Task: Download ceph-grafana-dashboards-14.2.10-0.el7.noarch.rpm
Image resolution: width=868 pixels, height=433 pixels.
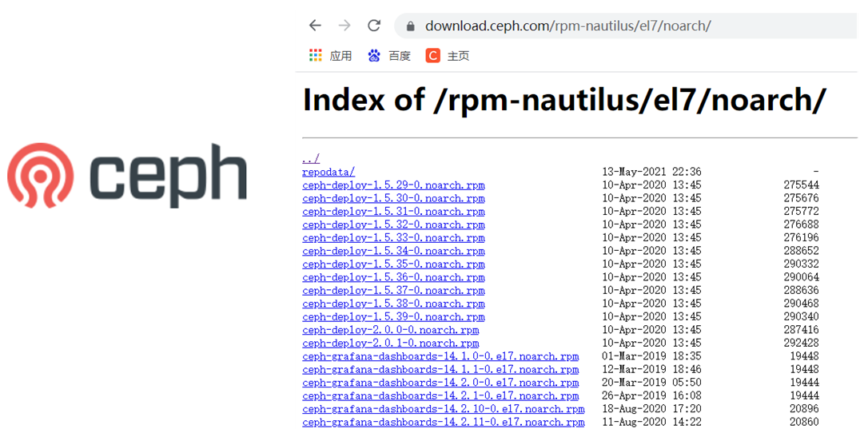Action: tap(444, 409)
